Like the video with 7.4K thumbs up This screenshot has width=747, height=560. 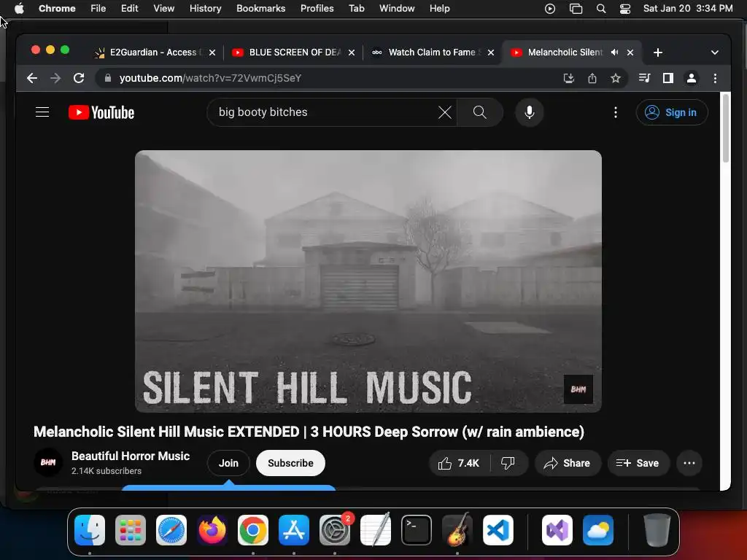460,463
